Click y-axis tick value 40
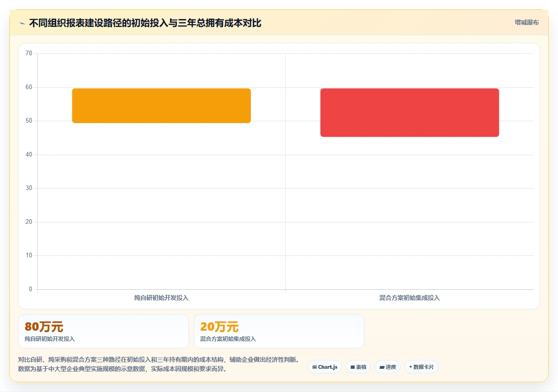The image size is (558, 392). (29, 155)
